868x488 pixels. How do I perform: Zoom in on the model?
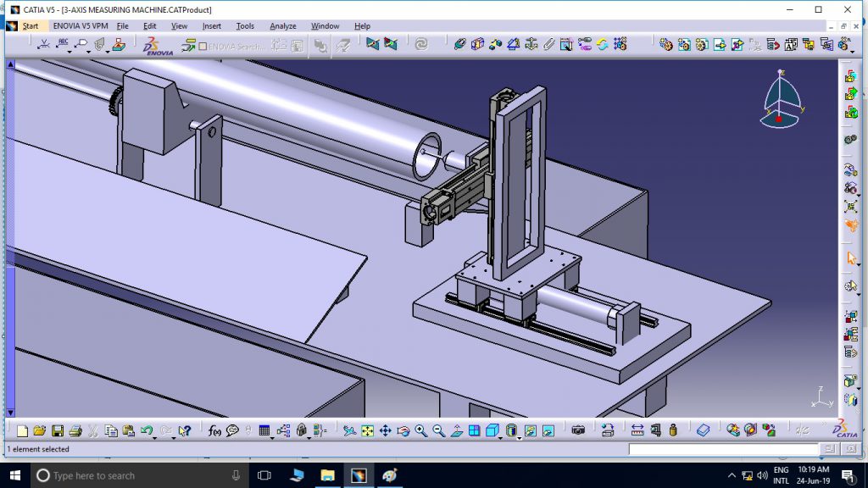(x=420, y=430)
